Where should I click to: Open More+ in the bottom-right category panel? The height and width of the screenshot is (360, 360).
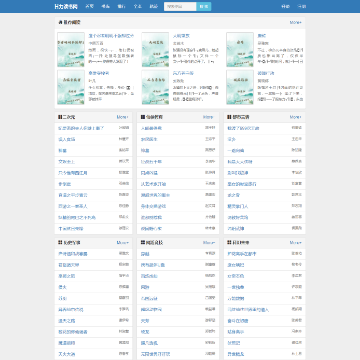(x=295, y=243)
